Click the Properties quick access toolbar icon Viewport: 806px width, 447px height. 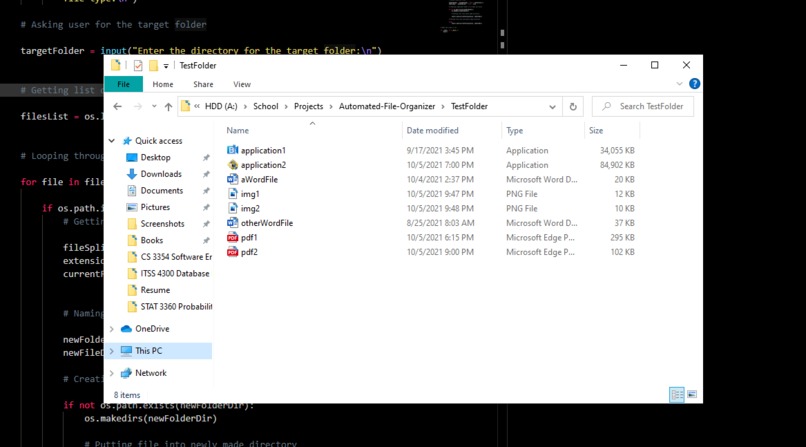pos(138,66)
